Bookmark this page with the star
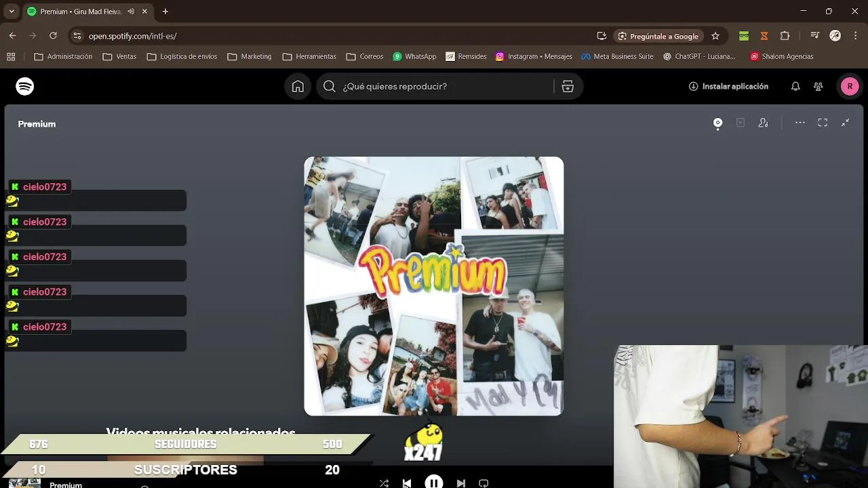868x488 pixels. pos(715,36)
